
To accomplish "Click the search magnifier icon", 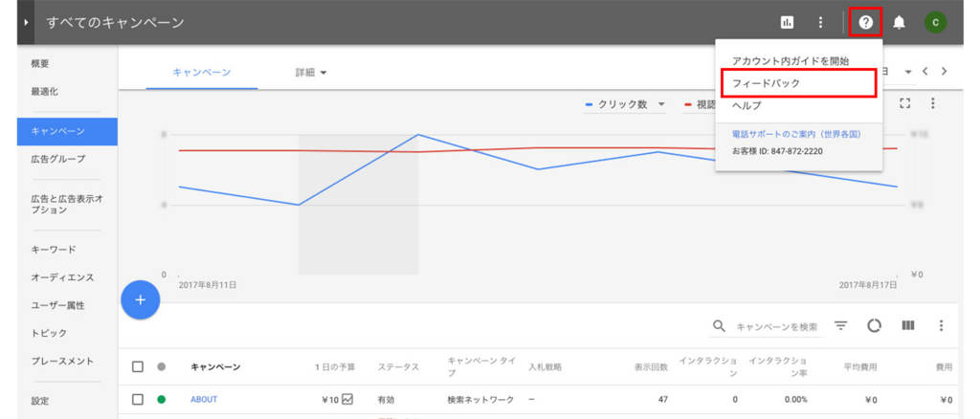I will [720, 326].
